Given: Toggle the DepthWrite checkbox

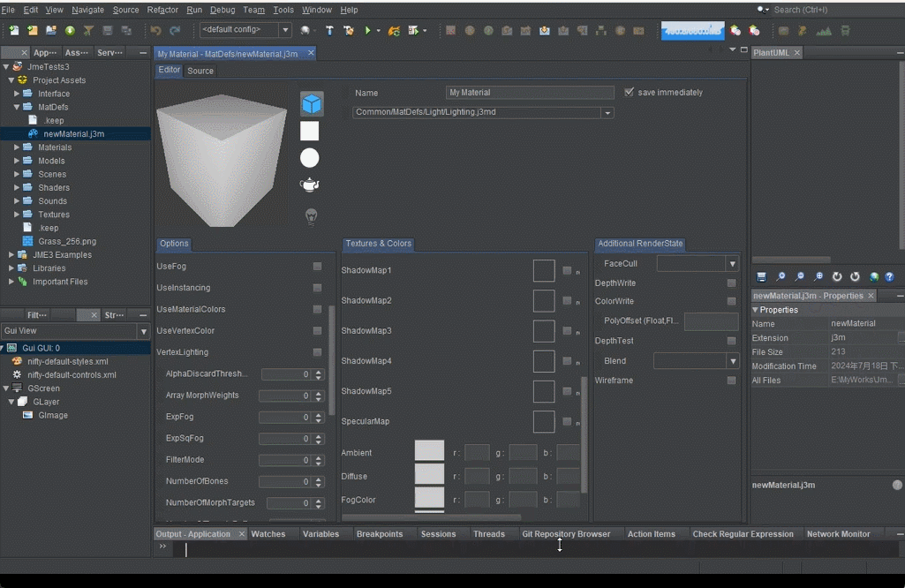Looking at the screenshot, I should pyautogui.click(x=732, y=283).
